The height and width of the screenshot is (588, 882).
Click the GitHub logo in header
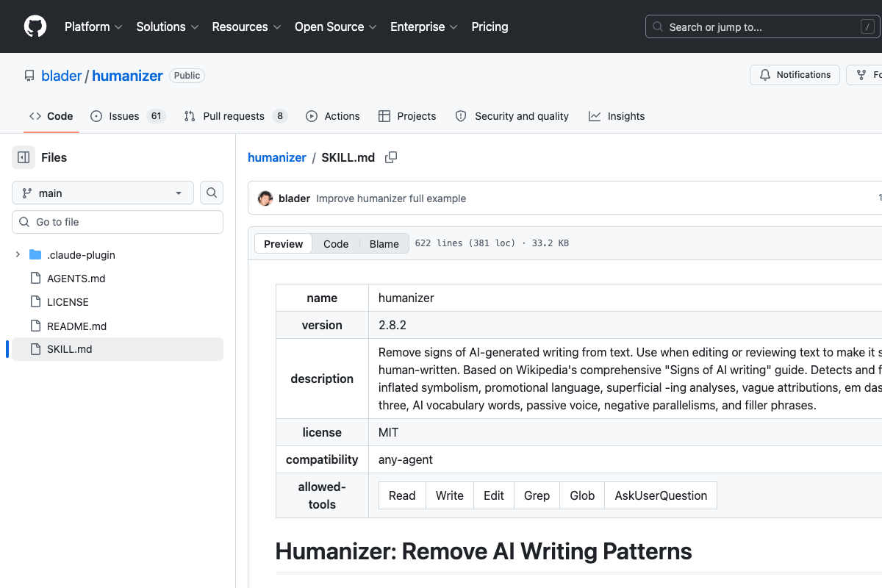point(35,26)
